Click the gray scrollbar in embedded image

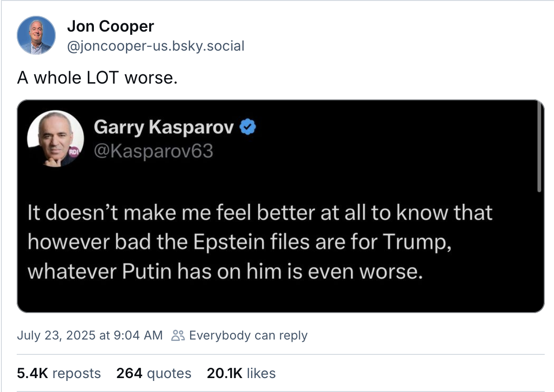click(539, 147)
